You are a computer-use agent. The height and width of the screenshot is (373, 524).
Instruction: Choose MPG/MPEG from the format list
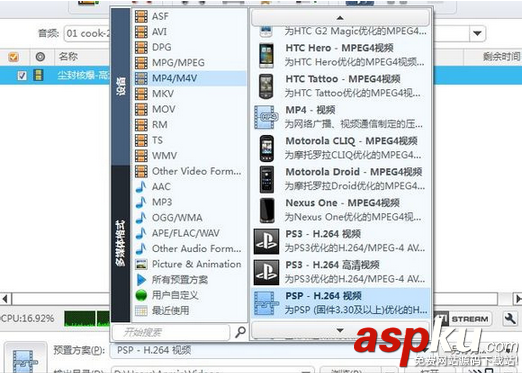pos(190,63)
